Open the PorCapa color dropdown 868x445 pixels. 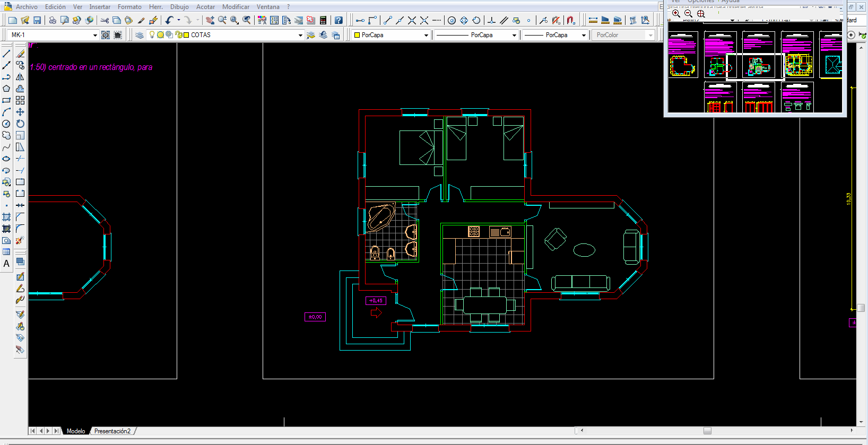(x=426, y=35)
